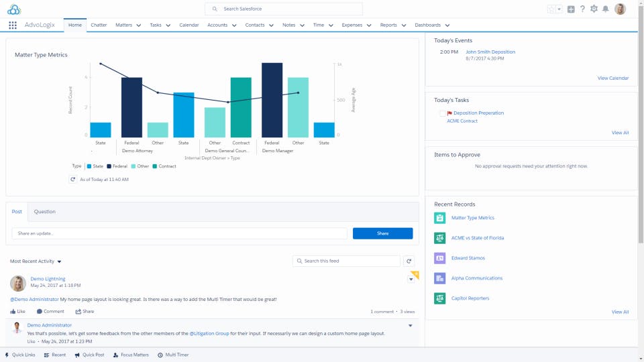Select the Question tab in publisher
The width and height of the screenshot is (644, 362).
45,212
